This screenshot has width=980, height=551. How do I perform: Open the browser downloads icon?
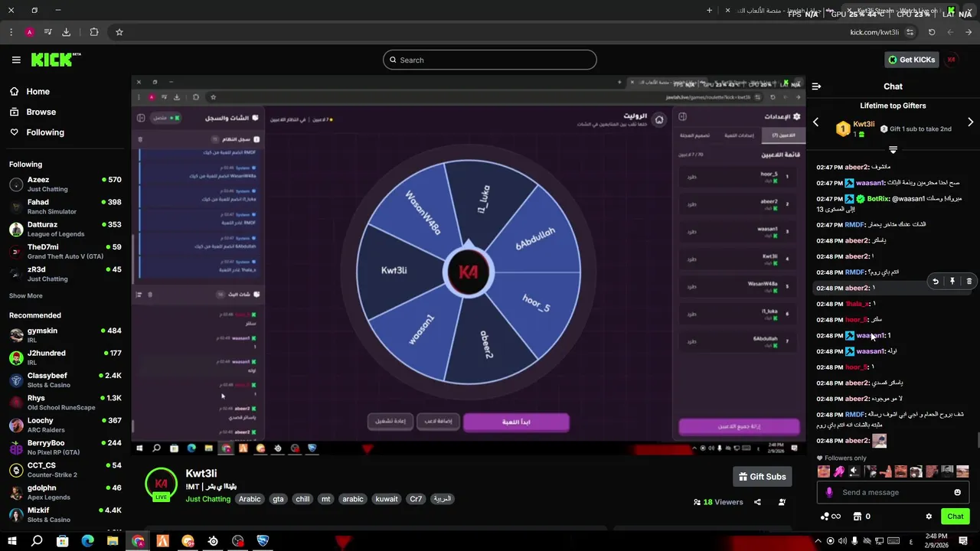(66, 32)
